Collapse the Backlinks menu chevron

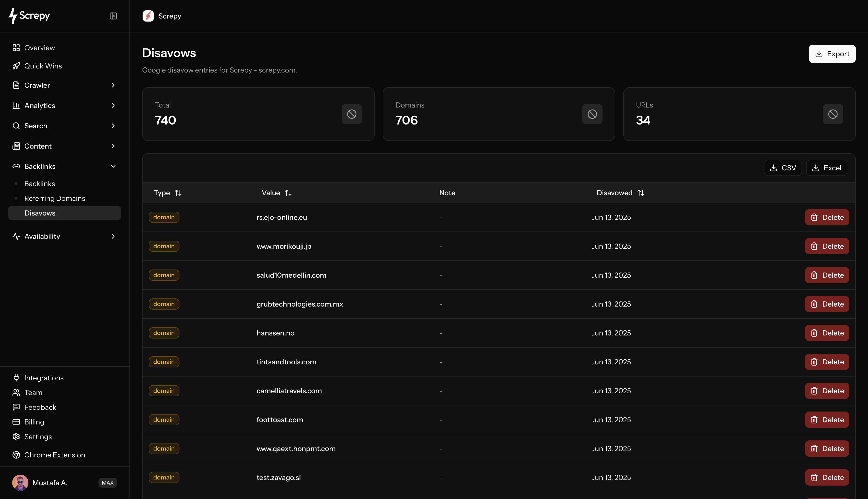pos(113,166)
